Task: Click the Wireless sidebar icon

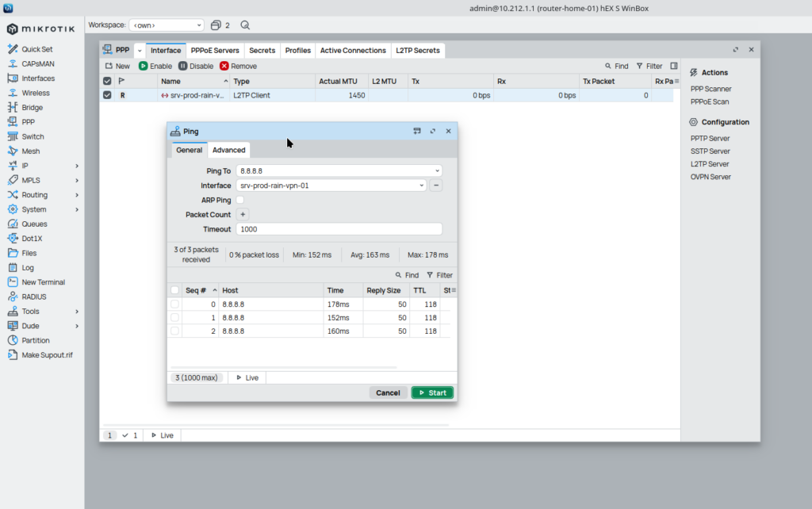Action: [x=13, y=93]
